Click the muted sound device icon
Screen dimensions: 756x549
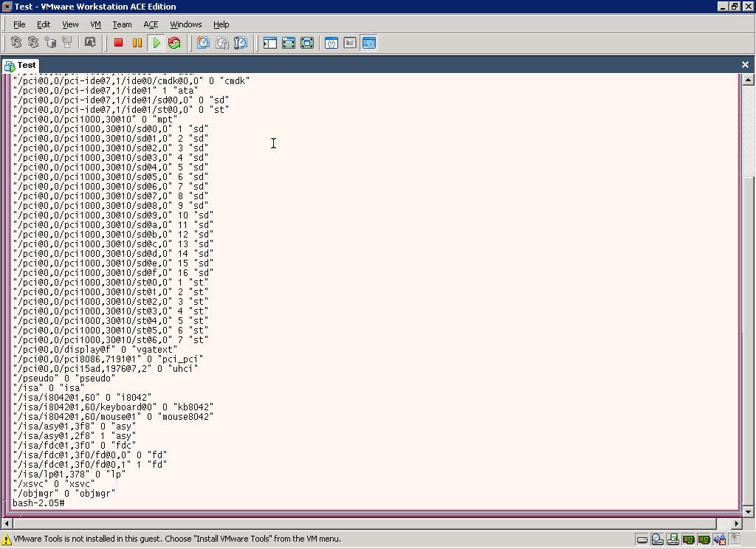point(719,539)
